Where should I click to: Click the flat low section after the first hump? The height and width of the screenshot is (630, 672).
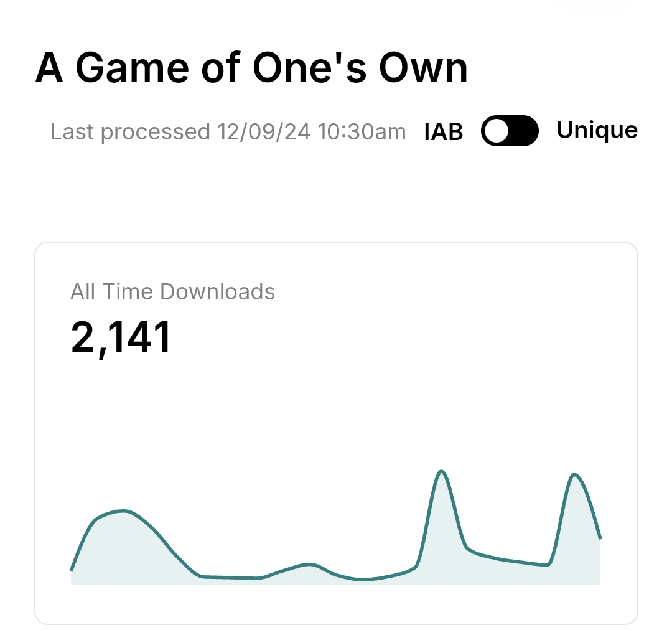(x=230, y=578)
